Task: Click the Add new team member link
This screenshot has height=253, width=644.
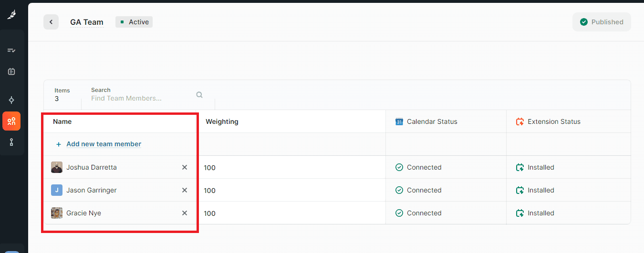Action: [104, 144]
